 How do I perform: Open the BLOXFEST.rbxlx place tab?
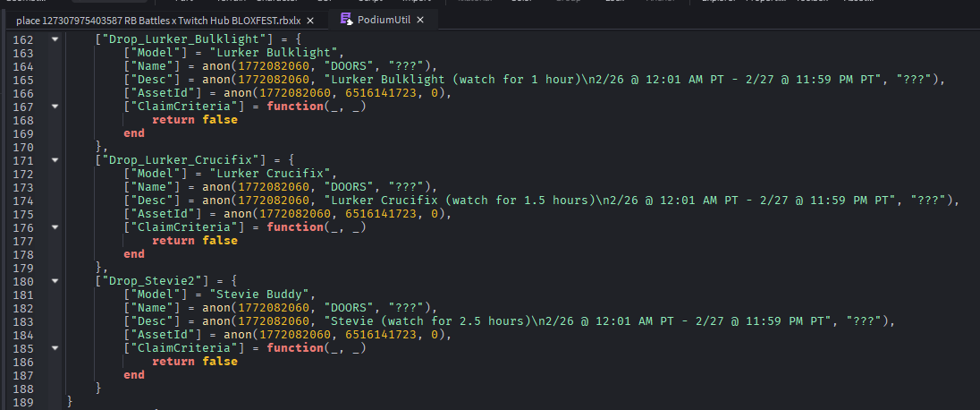[158, 21]
